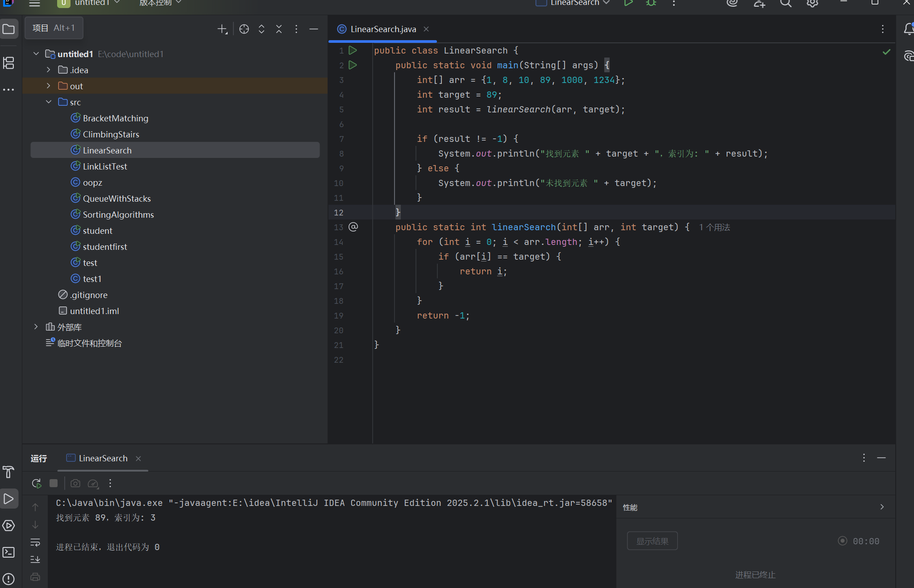Select SortingAlgorithms class file

coord(118,215)
